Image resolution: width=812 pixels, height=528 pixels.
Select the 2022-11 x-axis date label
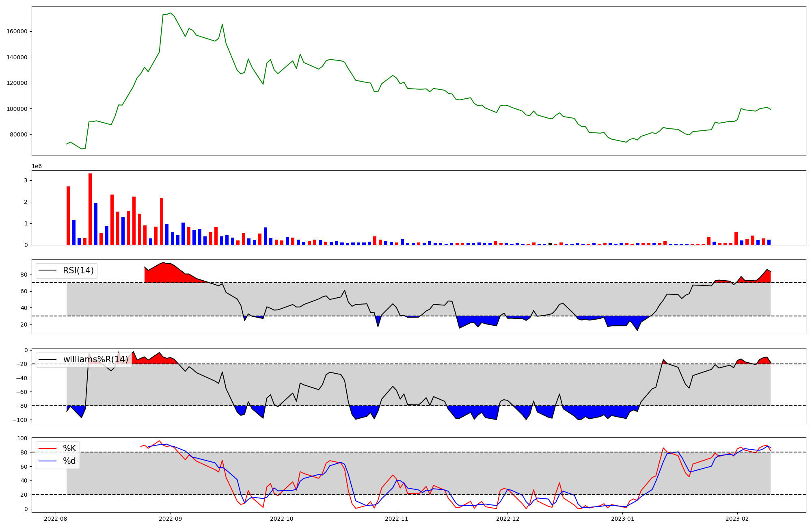point(396,519)
